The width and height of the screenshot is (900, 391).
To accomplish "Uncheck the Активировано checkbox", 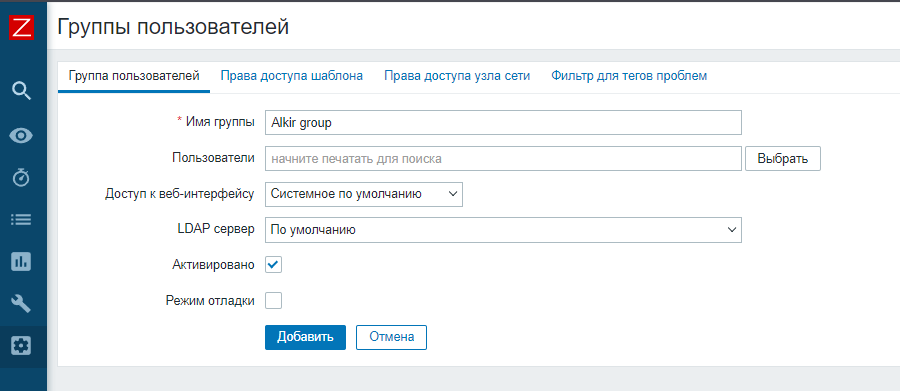I will [x=273, y=265].
